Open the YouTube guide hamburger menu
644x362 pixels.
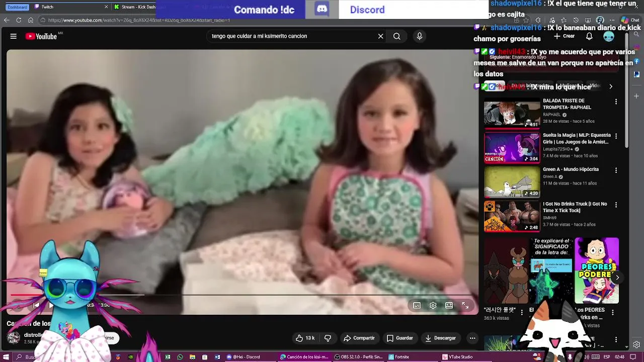tap(14, 36)
